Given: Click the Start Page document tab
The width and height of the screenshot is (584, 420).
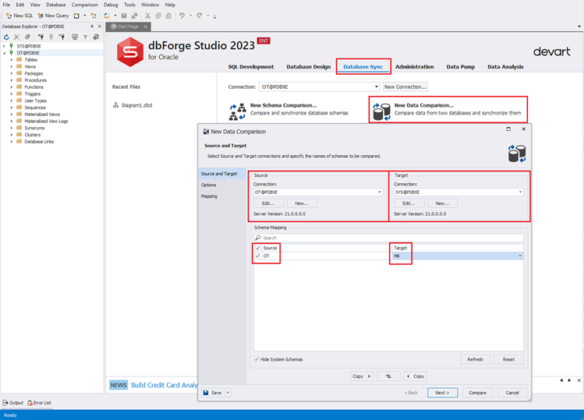Looking at the screenshot, I should coord(128,26).
